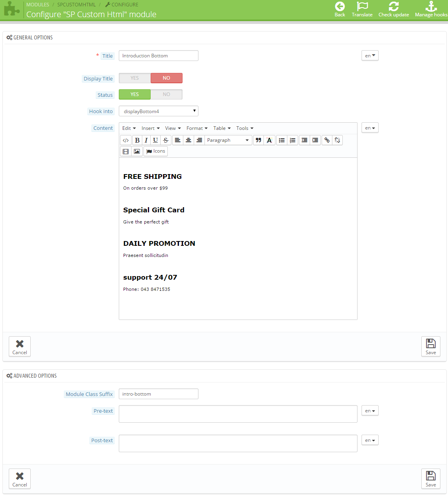Insert blockquote in editor
This screenshot has width=448, height=496.
click(258, 140)
